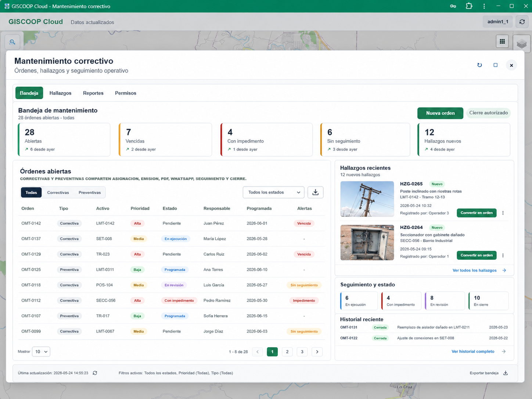Open the Mostrar rows-per-page dropdown
Screen dimensions: 532x399
(41, 352)
